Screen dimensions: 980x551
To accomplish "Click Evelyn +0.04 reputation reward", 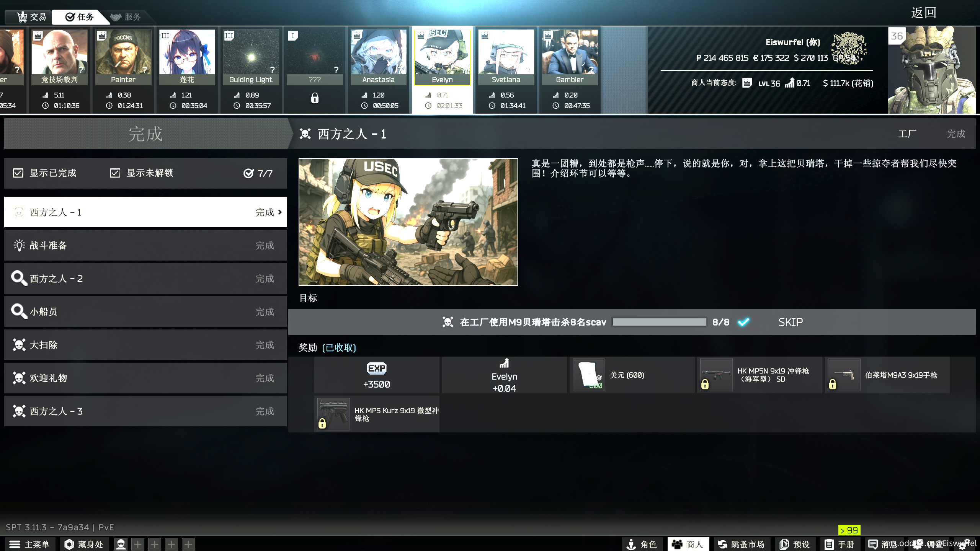I will 504,375.
